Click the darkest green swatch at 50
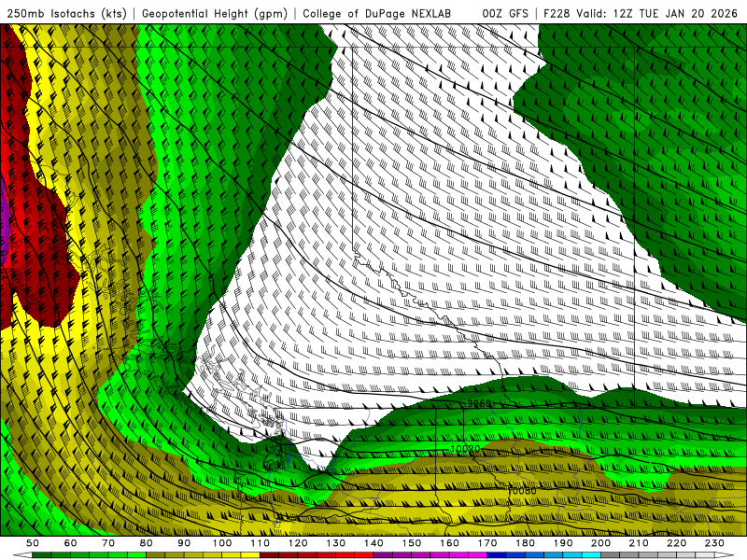 [x=42, y=555]
